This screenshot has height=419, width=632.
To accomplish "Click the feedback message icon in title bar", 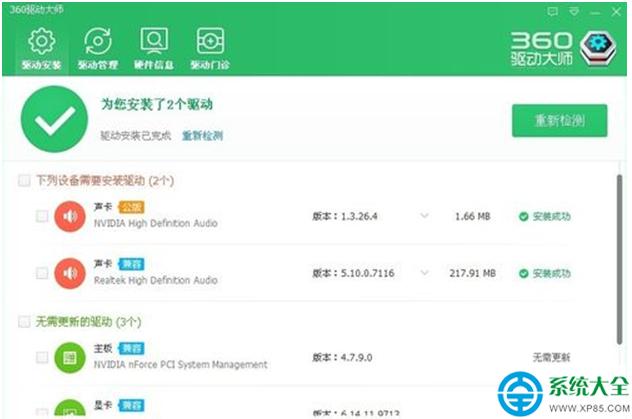I will 552,11.
